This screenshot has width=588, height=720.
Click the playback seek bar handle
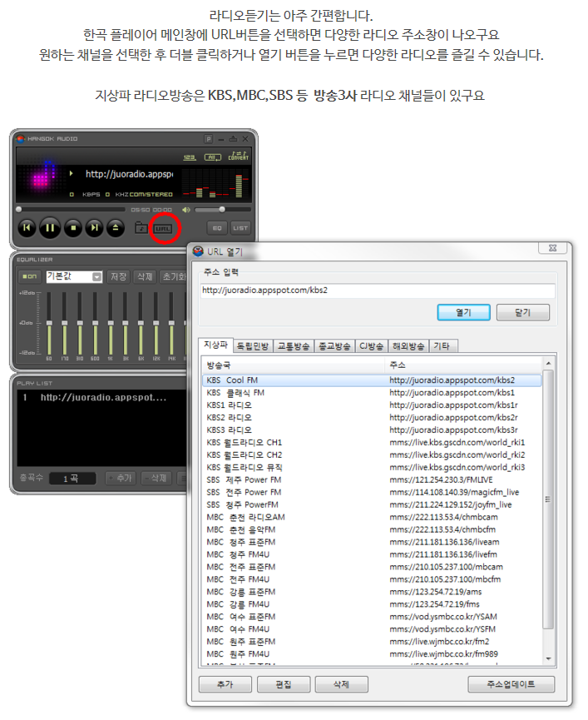19,210
